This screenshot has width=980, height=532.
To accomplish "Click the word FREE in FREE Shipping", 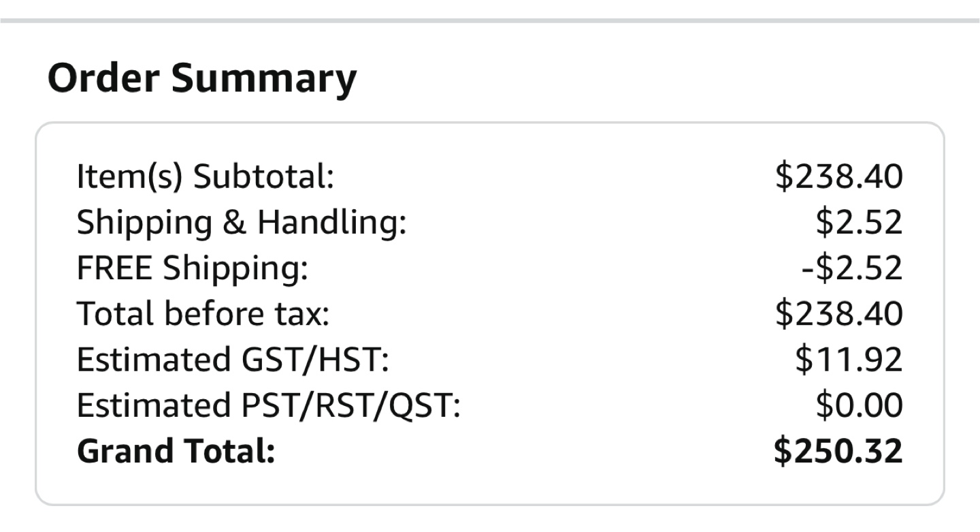I will click(x=114, y=268).
